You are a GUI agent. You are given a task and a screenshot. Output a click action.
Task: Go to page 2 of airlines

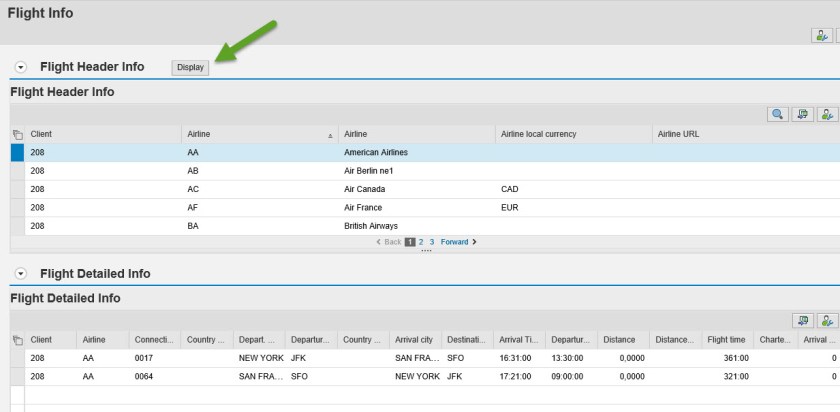coord(421,242)
